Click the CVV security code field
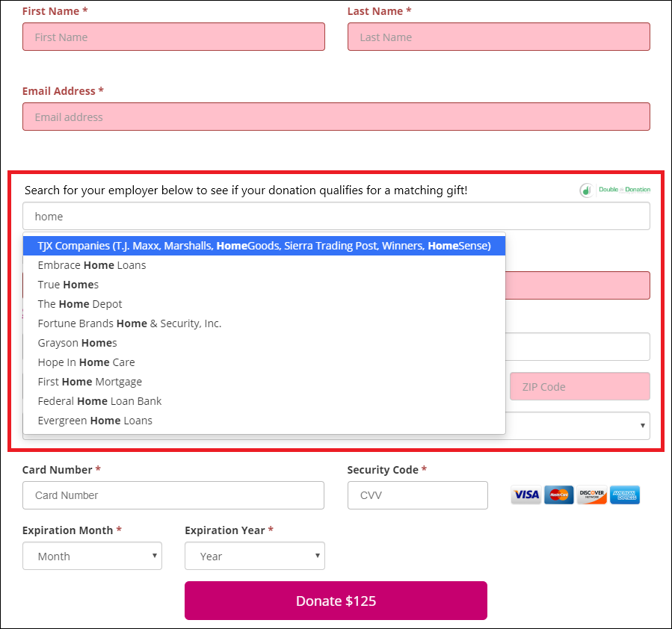The height and width of the screenshot is (629, 672). (417, 495)
